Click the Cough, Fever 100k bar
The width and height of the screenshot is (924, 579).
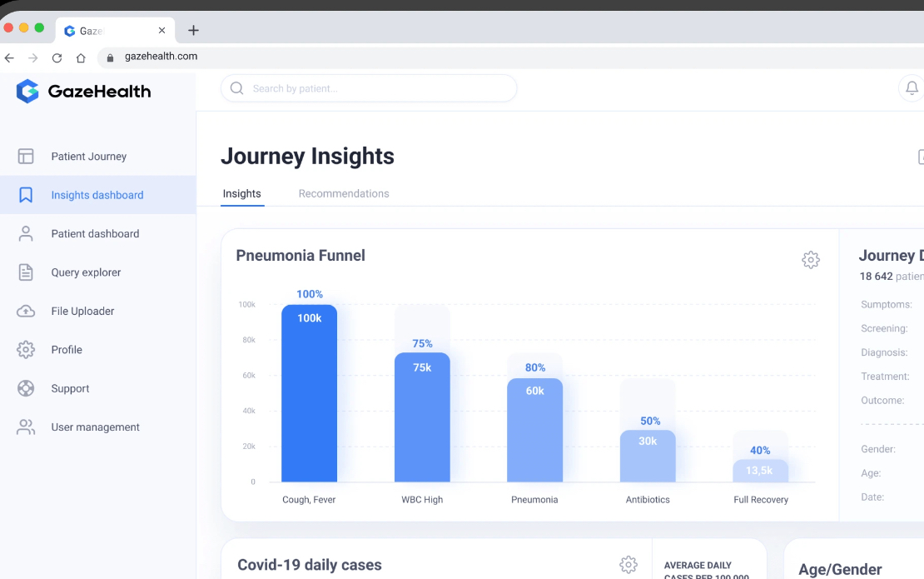310,393
